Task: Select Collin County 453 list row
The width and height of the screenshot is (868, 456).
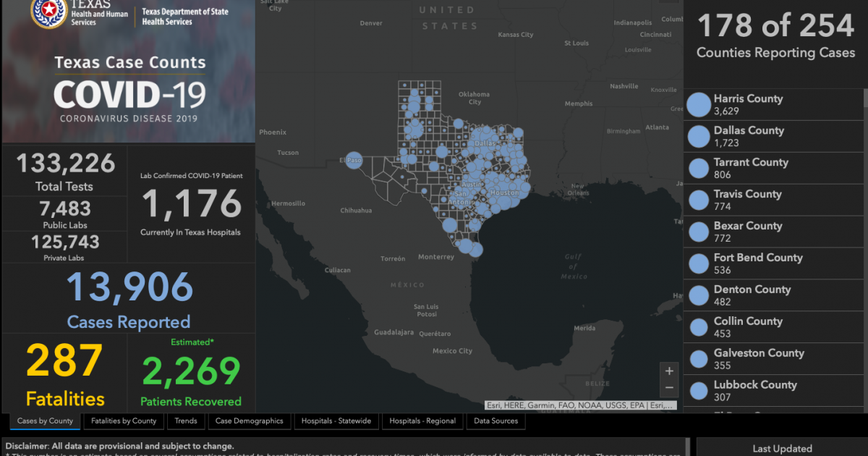Action: tap(774, 327)
